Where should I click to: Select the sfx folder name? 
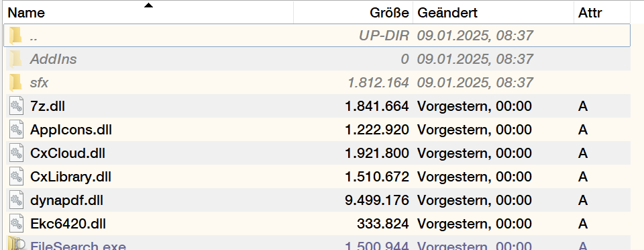pos(39,83)
